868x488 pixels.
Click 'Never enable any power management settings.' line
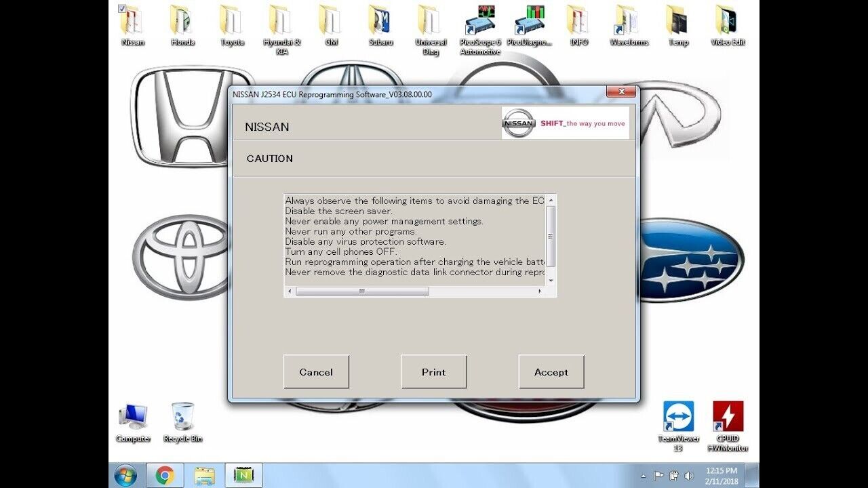pos(384,221)
